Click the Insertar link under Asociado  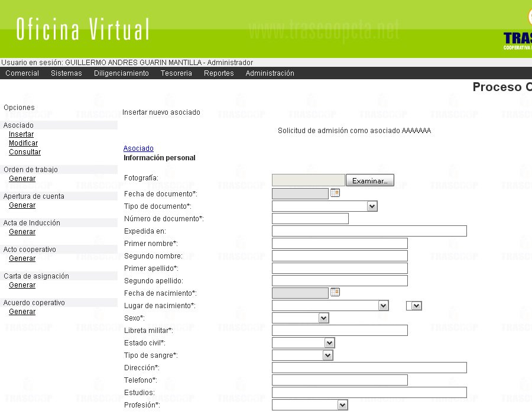[x=21, y=134]
